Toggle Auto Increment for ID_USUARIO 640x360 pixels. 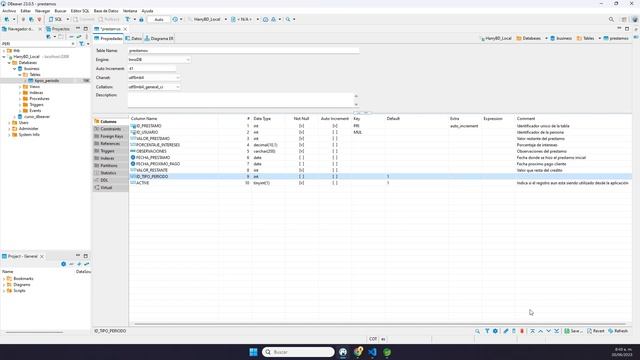coord(335,132)
